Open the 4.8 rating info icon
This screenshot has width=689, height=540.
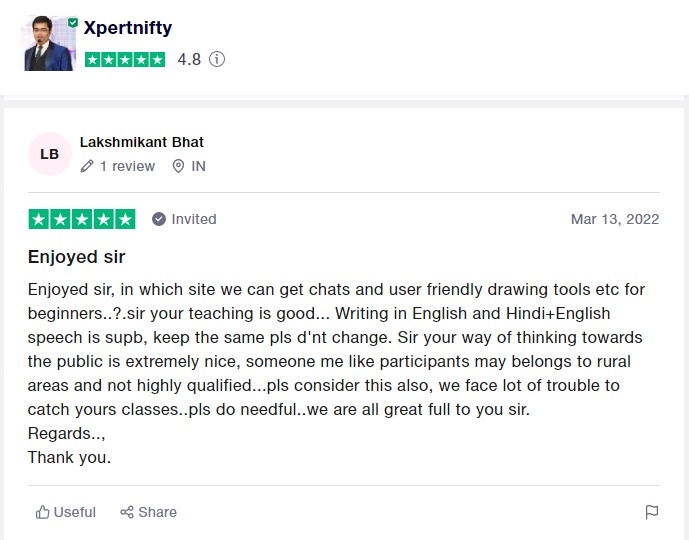[x=217, y=59]
